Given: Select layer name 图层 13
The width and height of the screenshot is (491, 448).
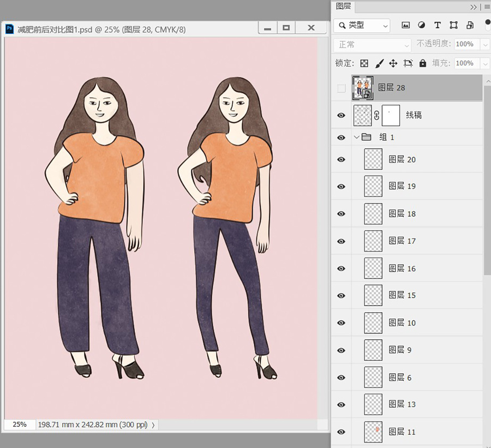Looking at the screenshot, I should pyautogui.click(x=402, y=404).
